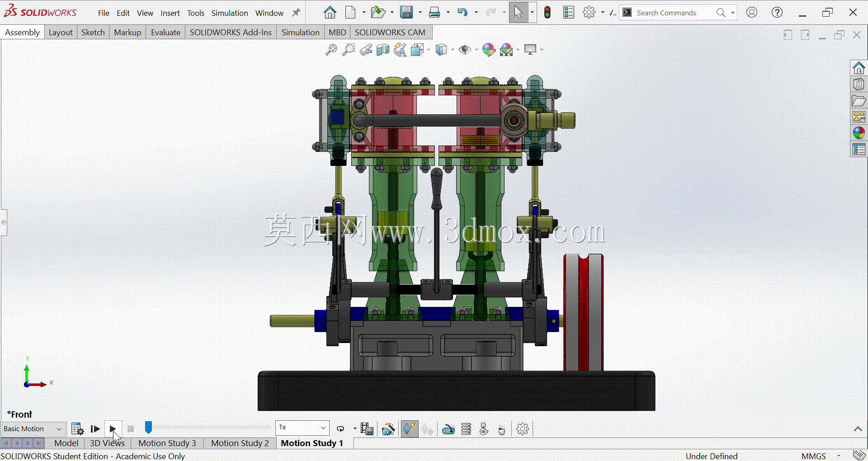The image size is (868, 461).
Task: Switch to the Model tab
Action: 66,443
